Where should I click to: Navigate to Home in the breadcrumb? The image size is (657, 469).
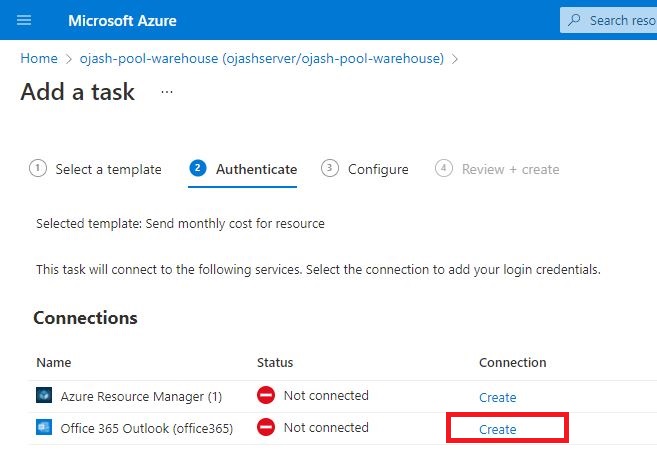pyautogui.click(x=39, y=59)
